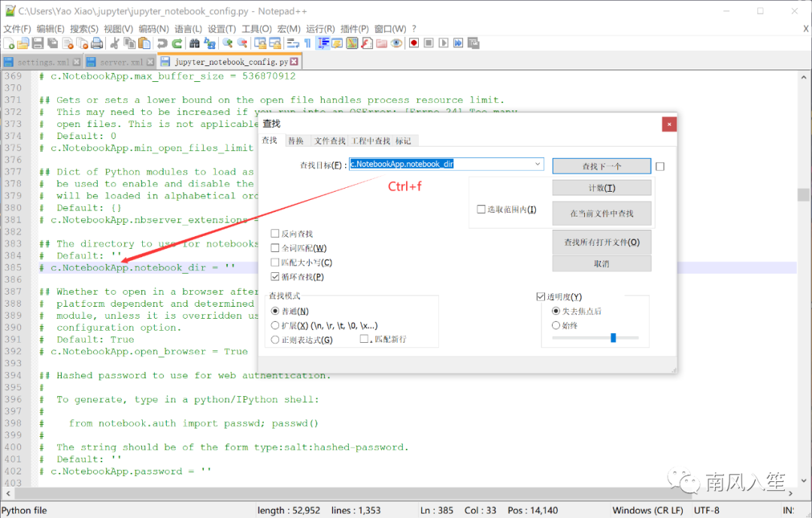Expand the 查找目标 search history dropdown
Screen dimensions: 812x518
538,164
